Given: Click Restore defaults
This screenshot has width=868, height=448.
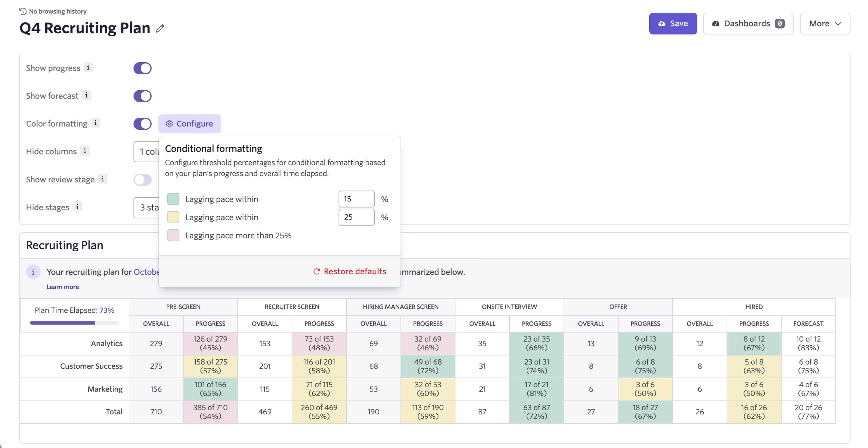Looking at the screenshot, I should (x=350, y=271).
